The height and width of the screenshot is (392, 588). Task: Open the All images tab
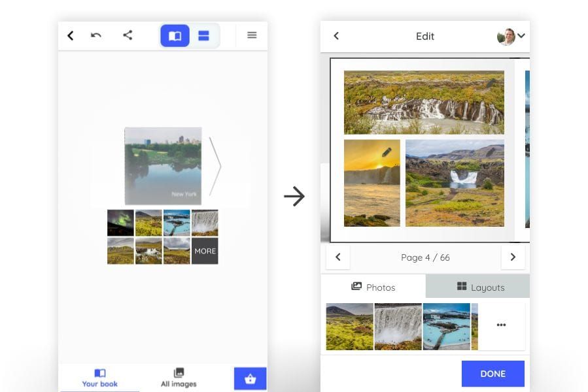179,378
